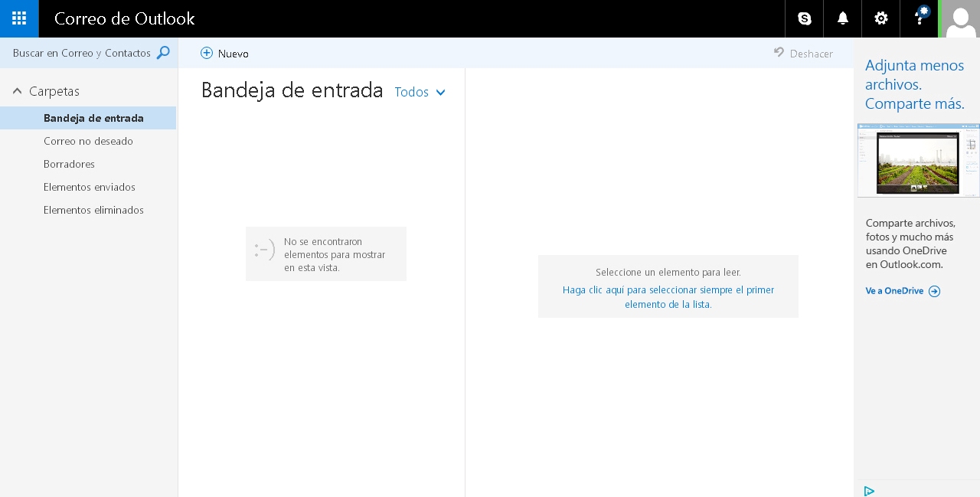This screenshot has width=980, height=497.
Task: Click the Haga clic aquí para seleccionar link
Action: coord(668,297)
